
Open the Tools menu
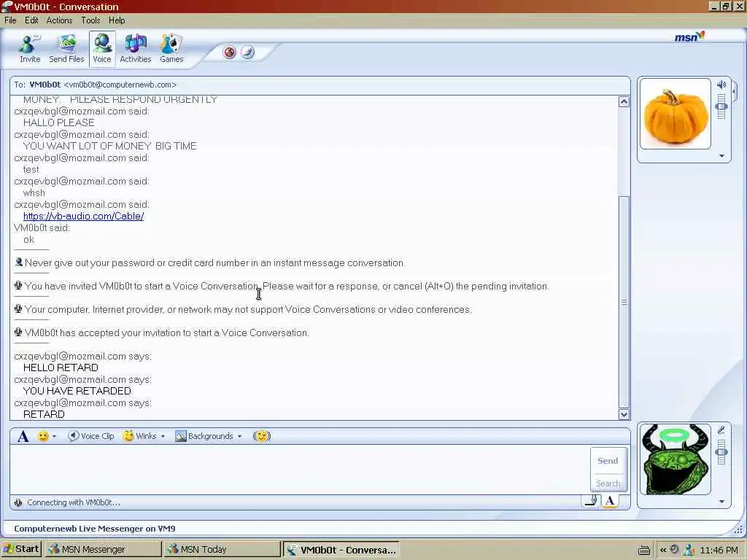pos(90,20)
